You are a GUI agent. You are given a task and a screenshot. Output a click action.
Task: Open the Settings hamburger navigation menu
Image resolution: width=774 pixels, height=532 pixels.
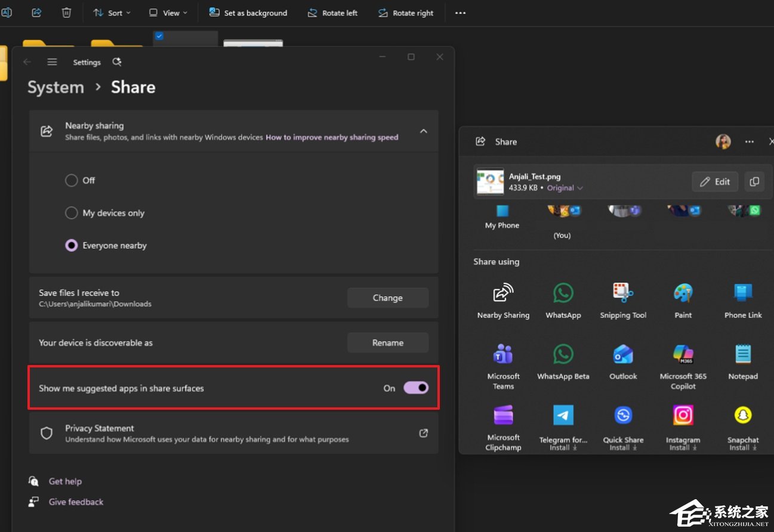[53, 62]
